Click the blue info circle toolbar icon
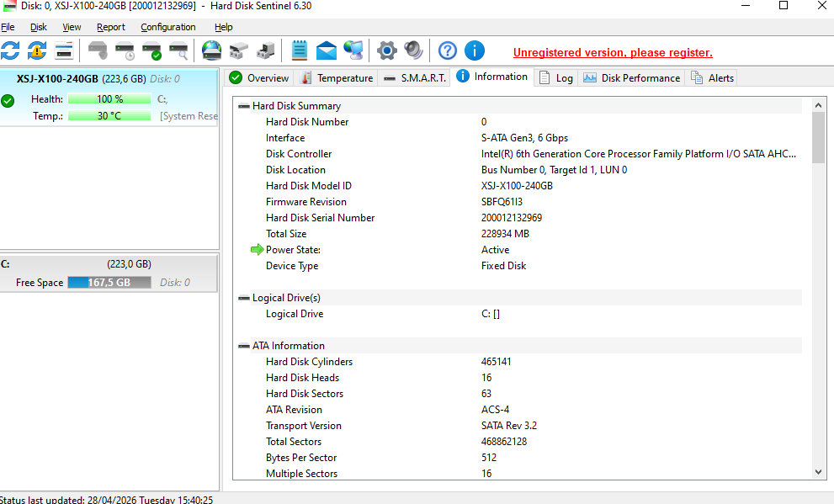This screenshot has height=504, width=834. (475, 50)
